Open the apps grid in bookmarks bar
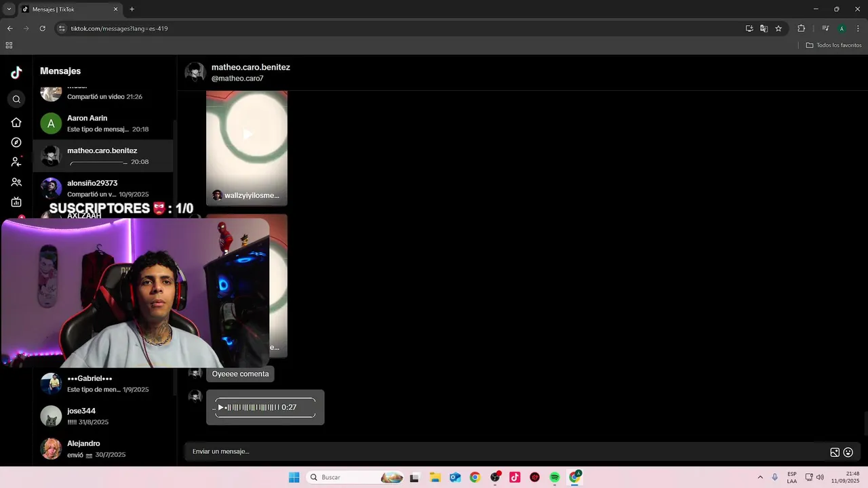This screenshot has height=488, width=868. click(x=9, y=45)
